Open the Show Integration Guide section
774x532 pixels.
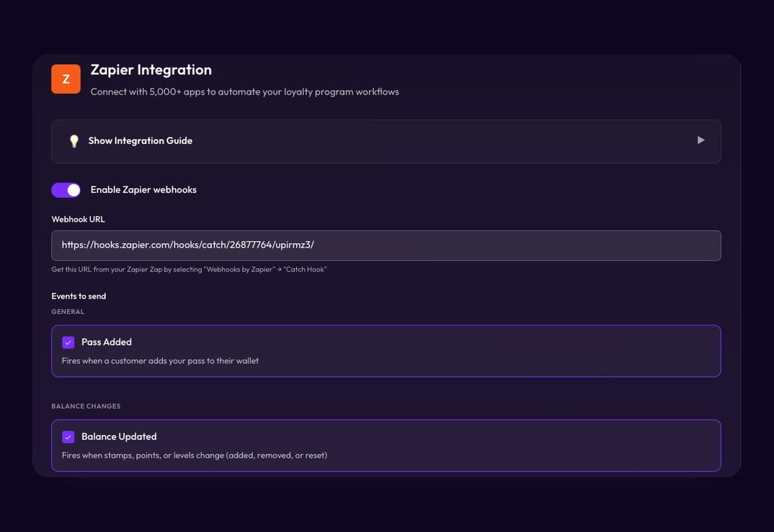point(386,141)
